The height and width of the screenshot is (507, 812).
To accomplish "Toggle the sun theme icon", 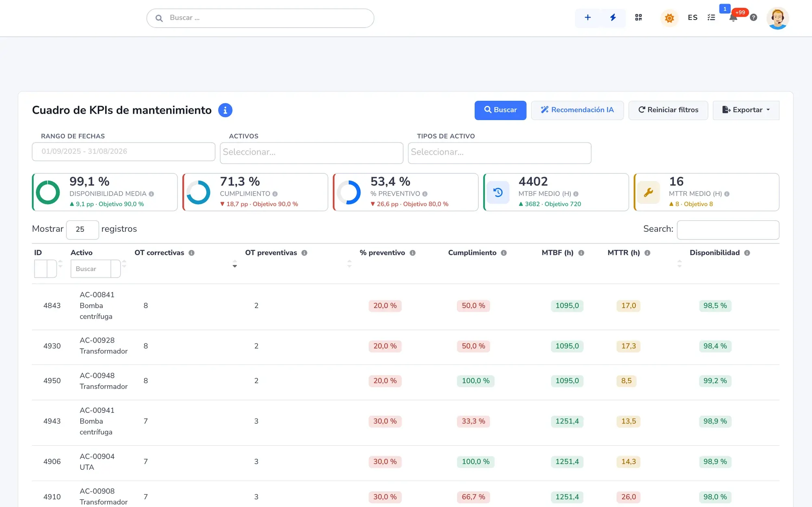I will pyautogui.click(x=669, y=18).
